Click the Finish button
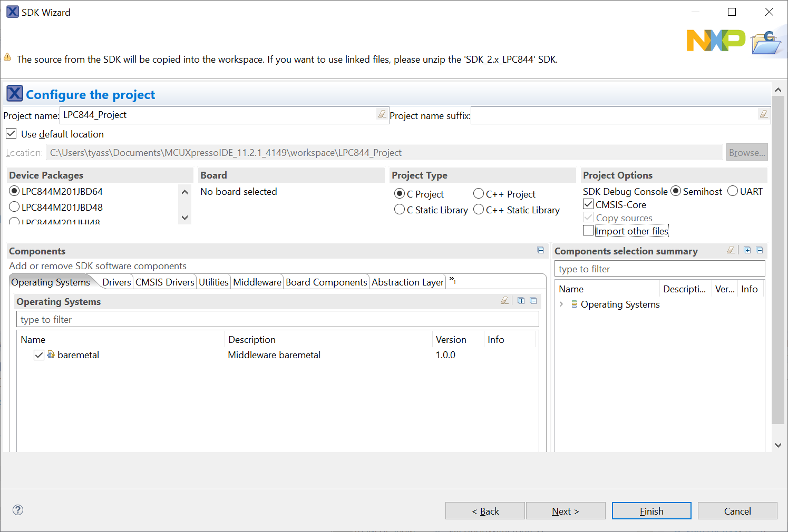This screenshot has height=532, width=788. pos(651,511)
